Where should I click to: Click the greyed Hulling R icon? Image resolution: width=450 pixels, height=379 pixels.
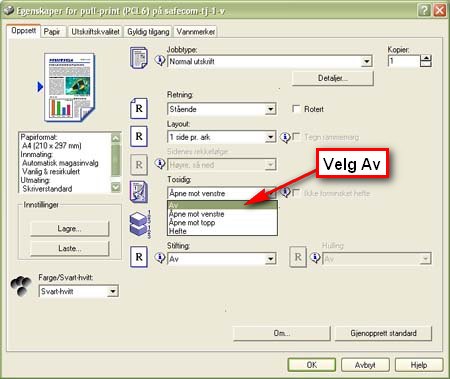tap(298, 257)
